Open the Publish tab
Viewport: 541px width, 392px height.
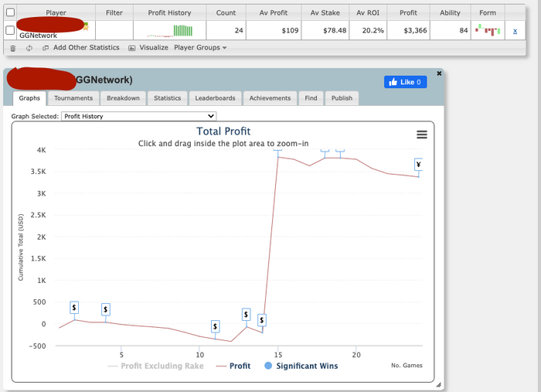point(342,98)
